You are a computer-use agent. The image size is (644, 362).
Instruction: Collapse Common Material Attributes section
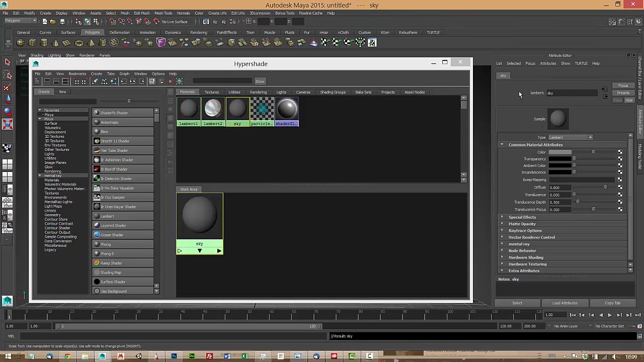pos(502,145)
